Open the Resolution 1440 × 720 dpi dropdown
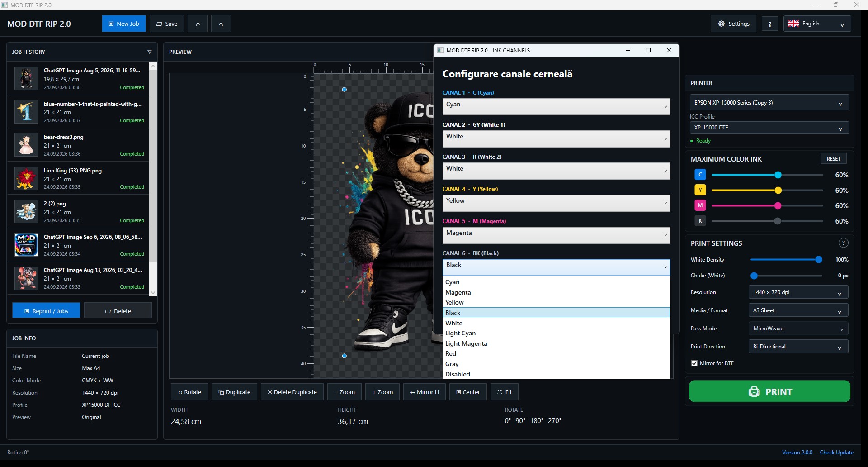 (798, 292)
